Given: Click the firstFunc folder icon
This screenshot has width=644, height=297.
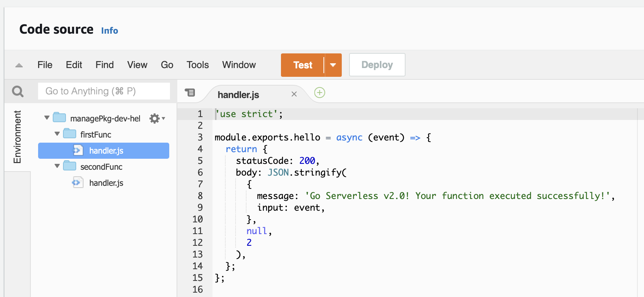Looking at the screenshot, I should coord(70,134).
